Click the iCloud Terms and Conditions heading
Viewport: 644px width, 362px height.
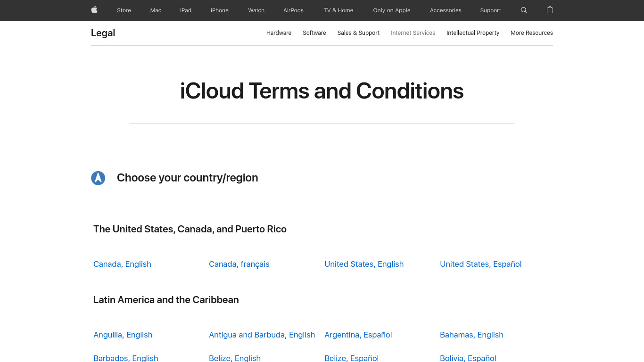[x=322, y=91]
